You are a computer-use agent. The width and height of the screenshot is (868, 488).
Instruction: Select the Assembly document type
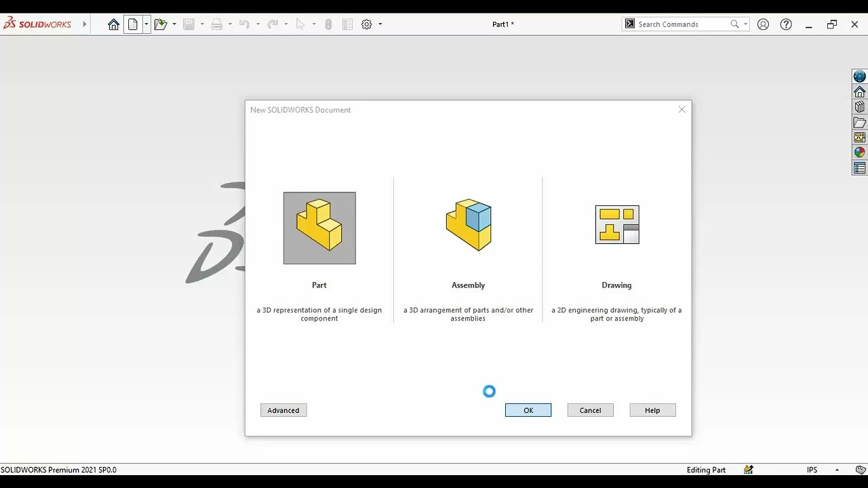click(469, 225)
